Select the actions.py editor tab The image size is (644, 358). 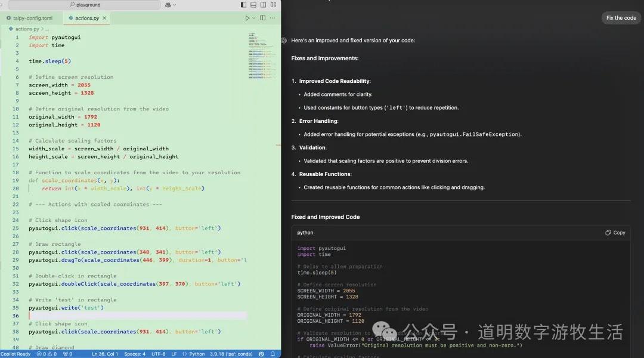click(85, 17)
